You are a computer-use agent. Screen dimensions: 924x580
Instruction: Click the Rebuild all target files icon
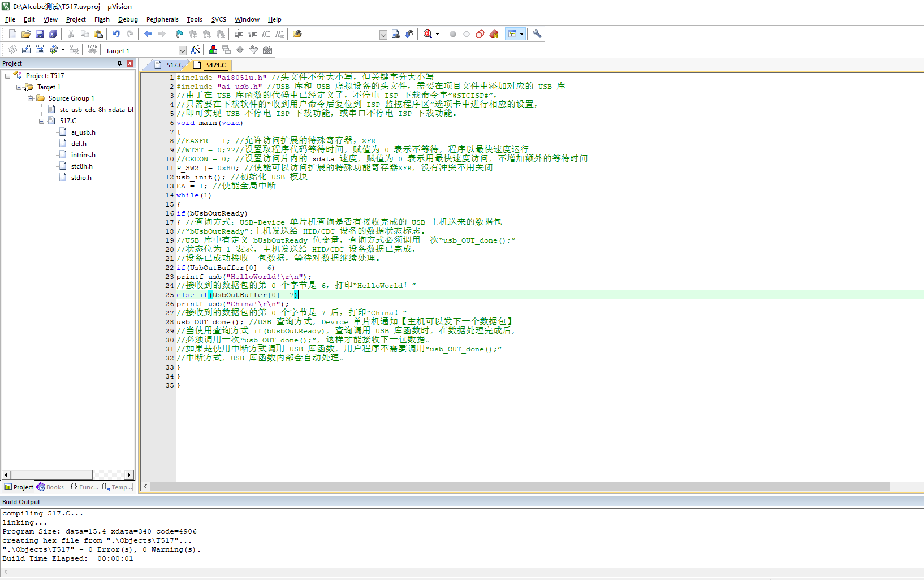click(40, 50)
